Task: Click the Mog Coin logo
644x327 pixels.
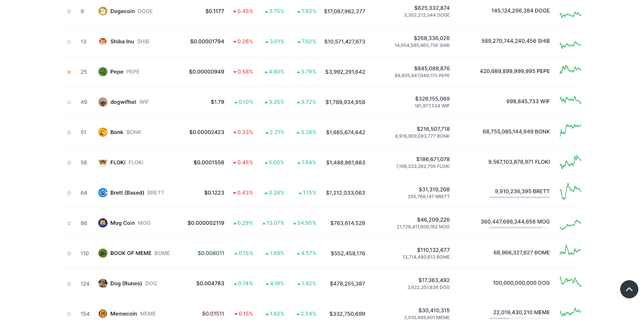Action: click(103, 223)
